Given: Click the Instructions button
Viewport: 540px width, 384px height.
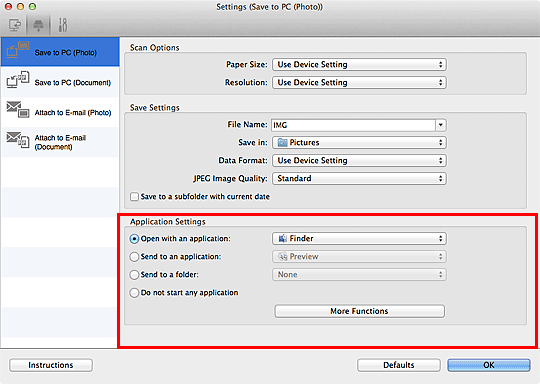Looking at the screenshot, I should click(51, 365).
